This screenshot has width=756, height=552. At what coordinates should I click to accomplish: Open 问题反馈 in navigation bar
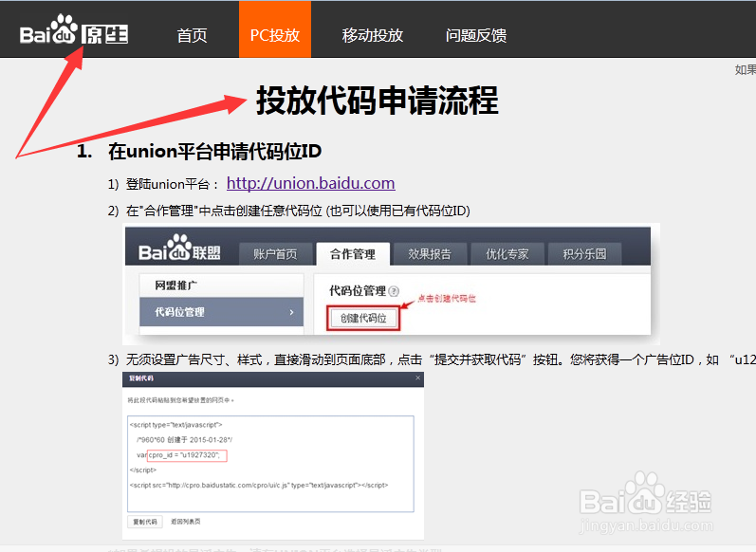pos(476,35)
